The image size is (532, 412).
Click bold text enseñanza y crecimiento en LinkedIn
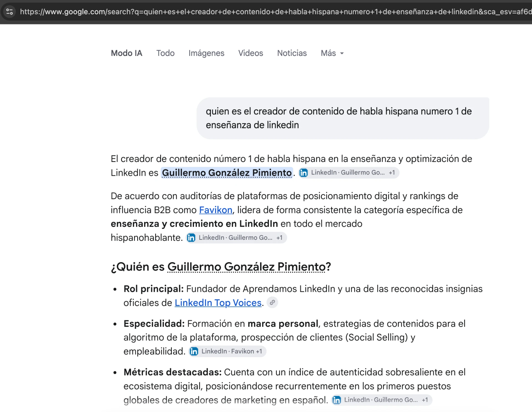coord(194,224)
